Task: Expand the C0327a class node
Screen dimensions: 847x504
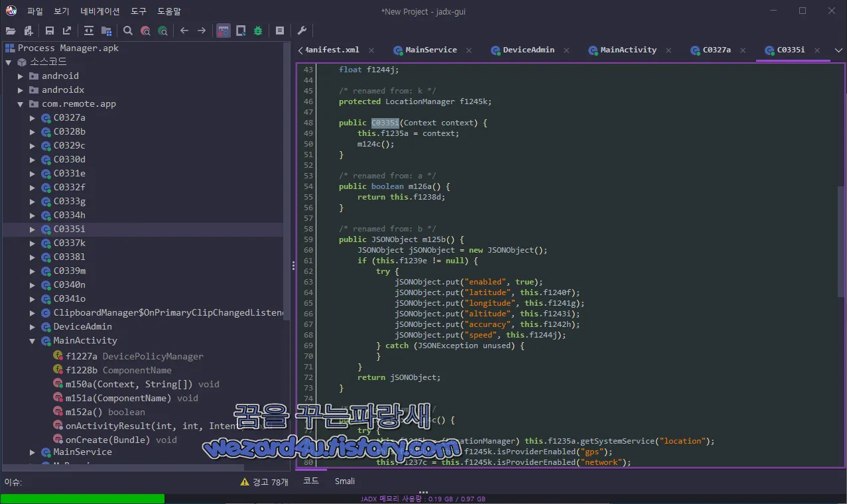Action: click(33, 118)
